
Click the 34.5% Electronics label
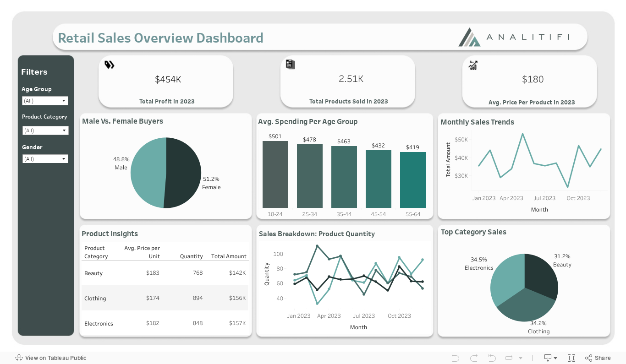[x=479, y=264]
